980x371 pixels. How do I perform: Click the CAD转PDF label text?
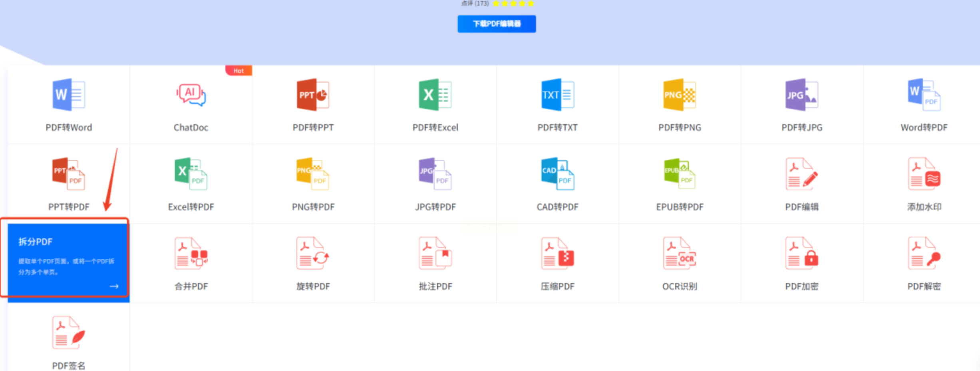[x=558, y=207]
